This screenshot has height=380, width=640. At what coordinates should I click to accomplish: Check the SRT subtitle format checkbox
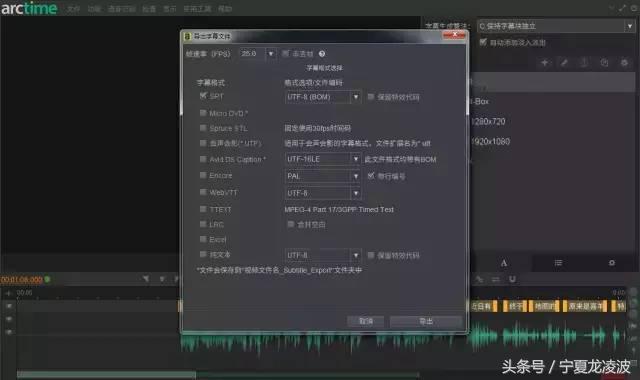pyautogui.click(x=203, y=96)
